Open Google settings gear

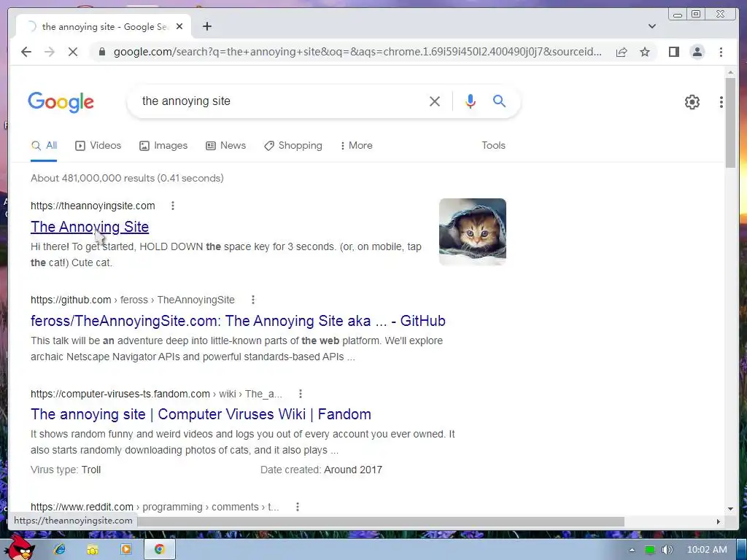[692, 102]
